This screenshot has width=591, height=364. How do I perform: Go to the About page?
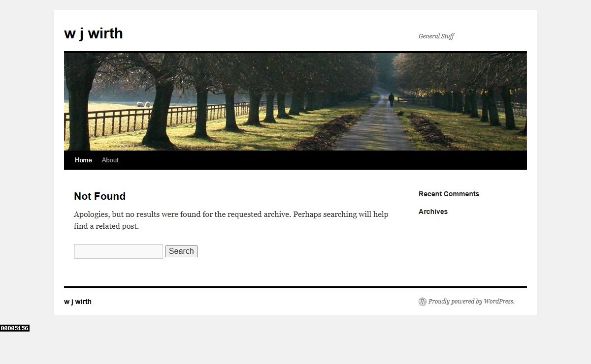pyautogui.click(x=110, y=160)
